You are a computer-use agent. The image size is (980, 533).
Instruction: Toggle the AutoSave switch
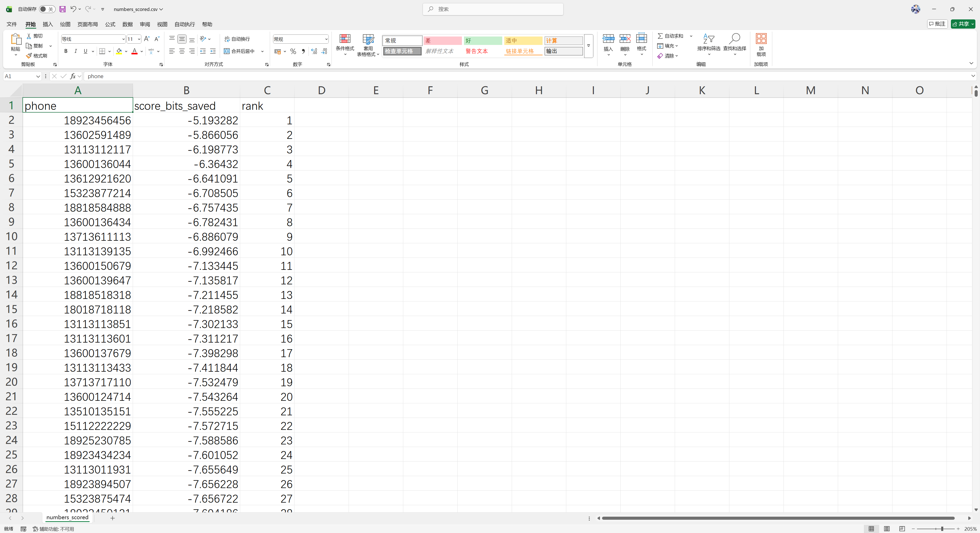47,9
